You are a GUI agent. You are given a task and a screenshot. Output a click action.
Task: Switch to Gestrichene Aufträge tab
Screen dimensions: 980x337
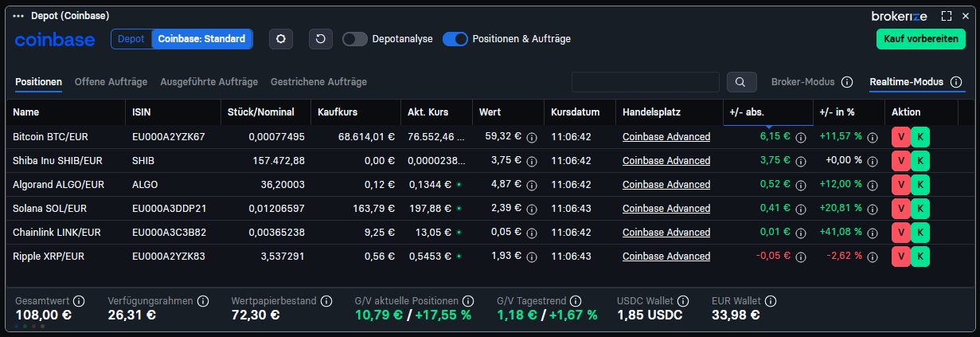318,82
